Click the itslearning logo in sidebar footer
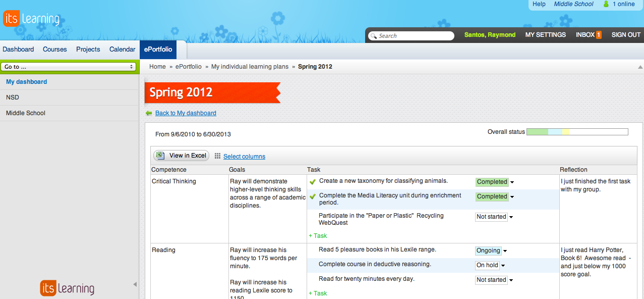The height and width of the screenshot is (299, 644). [67, 288]
